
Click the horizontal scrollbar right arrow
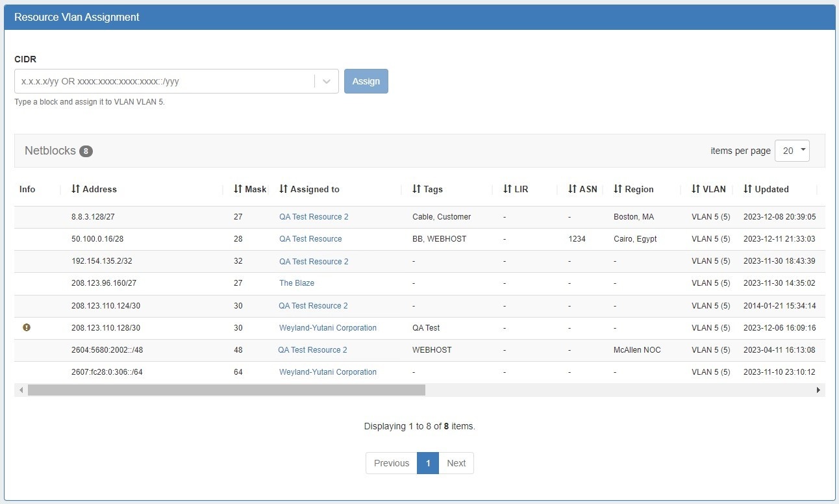(818, 390)
